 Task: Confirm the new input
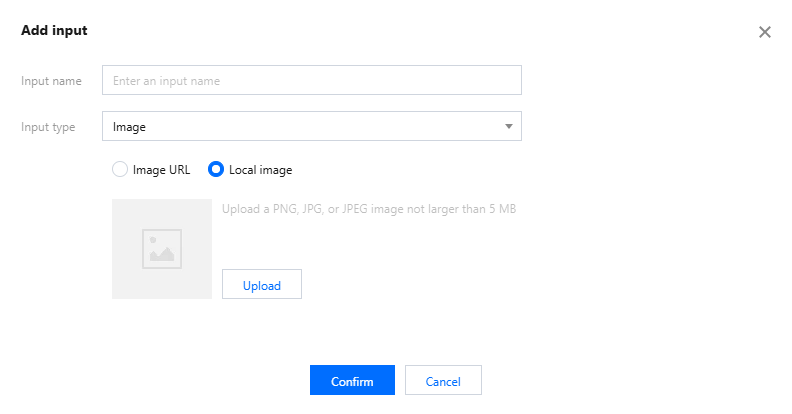(x=352, y=381)
